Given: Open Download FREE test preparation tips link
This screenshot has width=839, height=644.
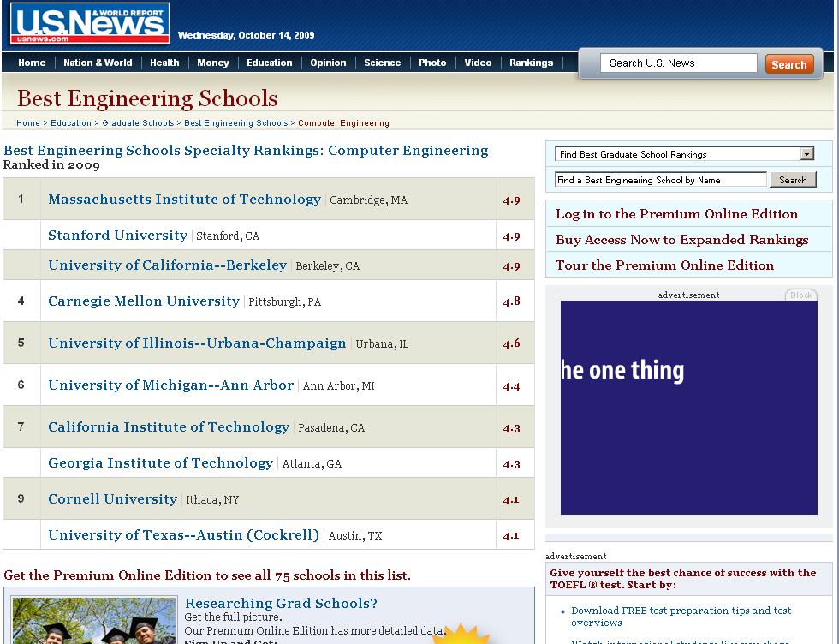Looking at the screenshot, I should coord(681,616).
